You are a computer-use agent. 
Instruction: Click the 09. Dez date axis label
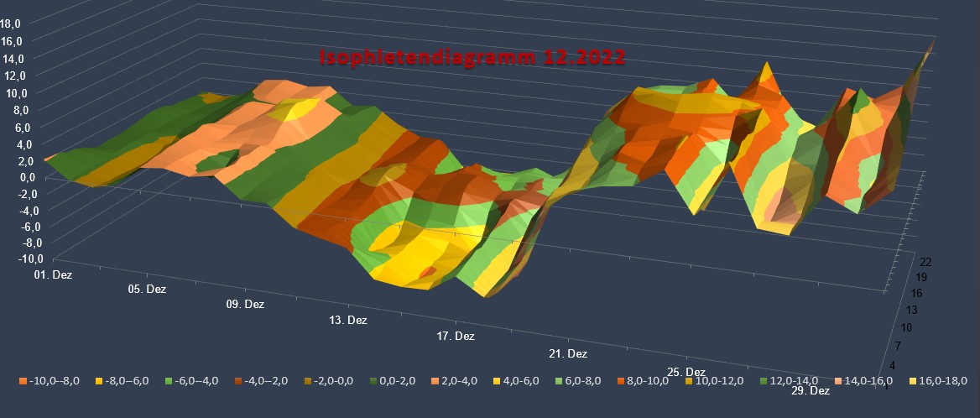pyautogui.click(x=244, y=305)
